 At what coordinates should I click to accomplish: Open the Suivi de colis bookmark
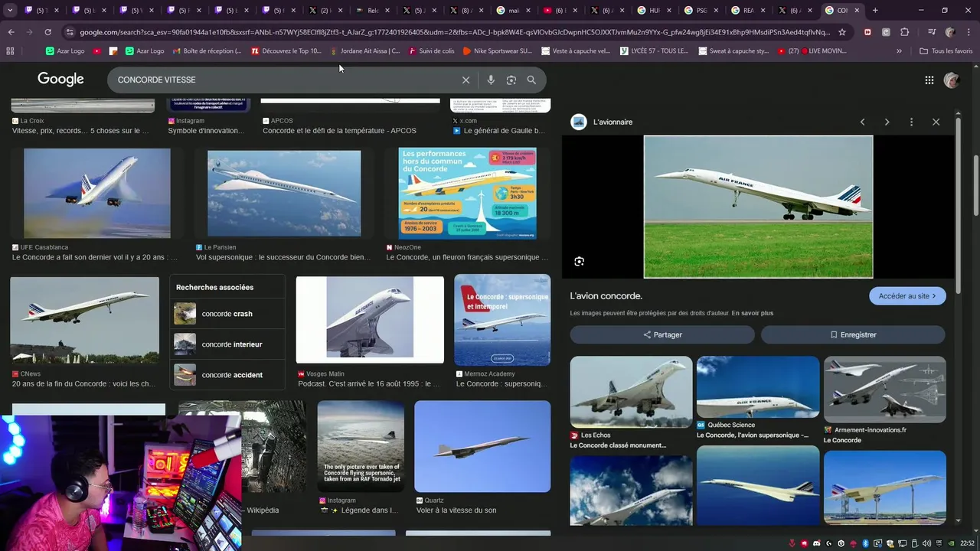pyautogui.click(x=432, y=51)
